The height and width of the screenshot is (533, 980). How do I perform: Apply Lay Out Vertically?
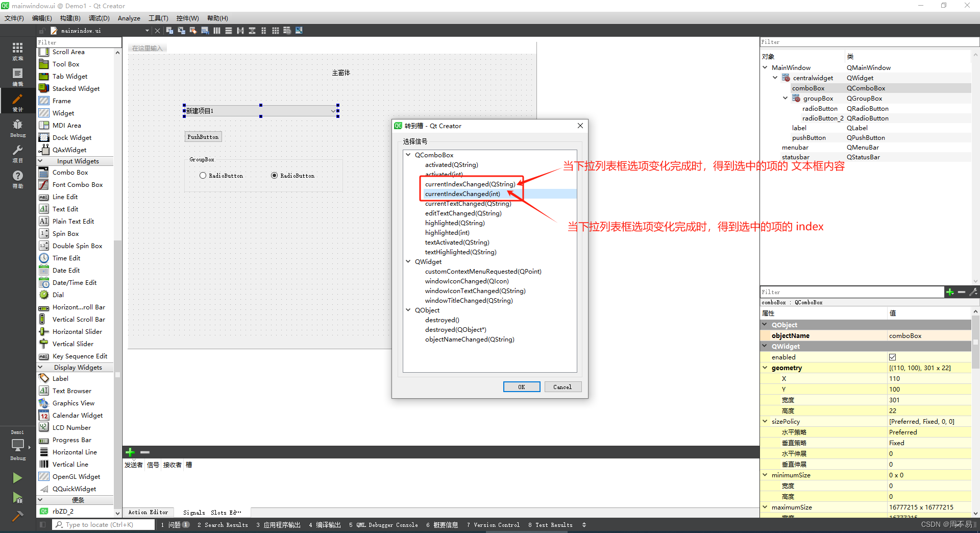(229, 31)
